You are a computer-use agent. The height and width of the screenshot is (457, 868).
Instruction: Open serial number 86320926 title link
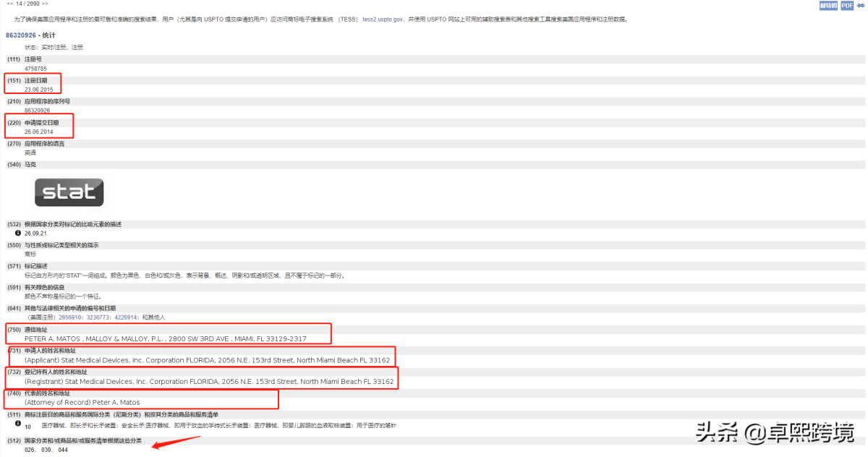tap(30, 35)
